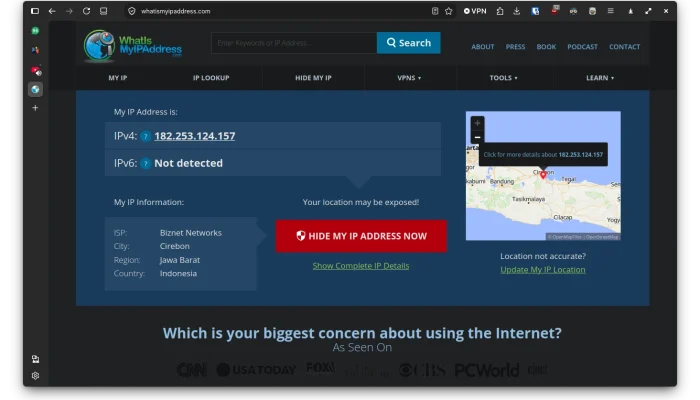Toggle the browser sidebar panel icon
Viewport: 700px width, 400px height.
pos(35,11)
